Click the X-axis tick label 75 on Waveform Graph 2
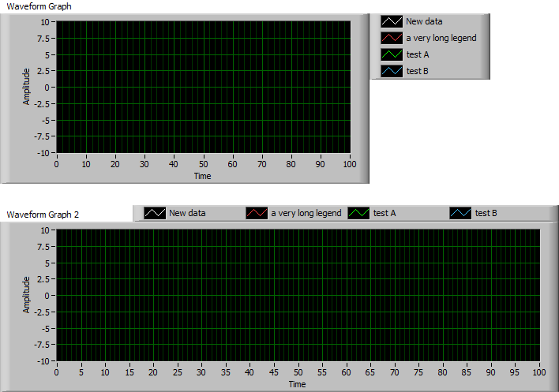The image size is (559, 392). pos(418,372)
